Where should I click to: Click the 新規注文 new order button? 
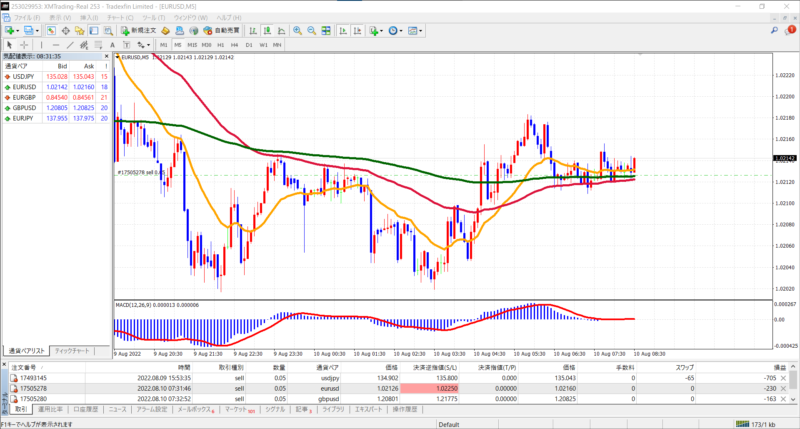(138, 31)
